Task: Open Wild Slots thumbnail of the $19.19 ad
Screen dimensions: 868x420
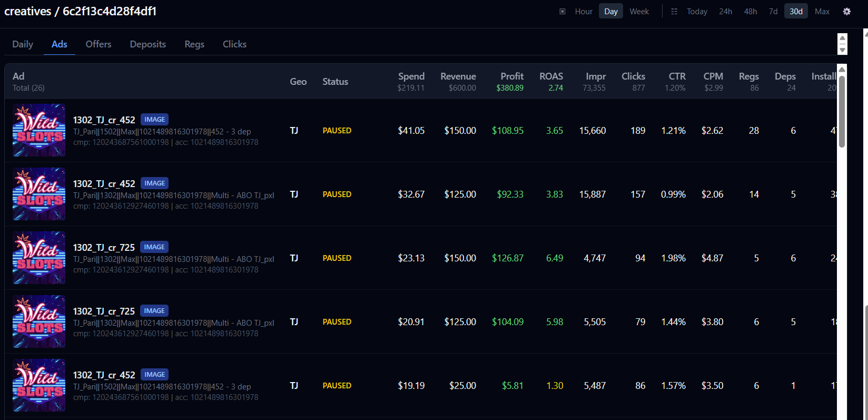Action: tap(39, 385)
